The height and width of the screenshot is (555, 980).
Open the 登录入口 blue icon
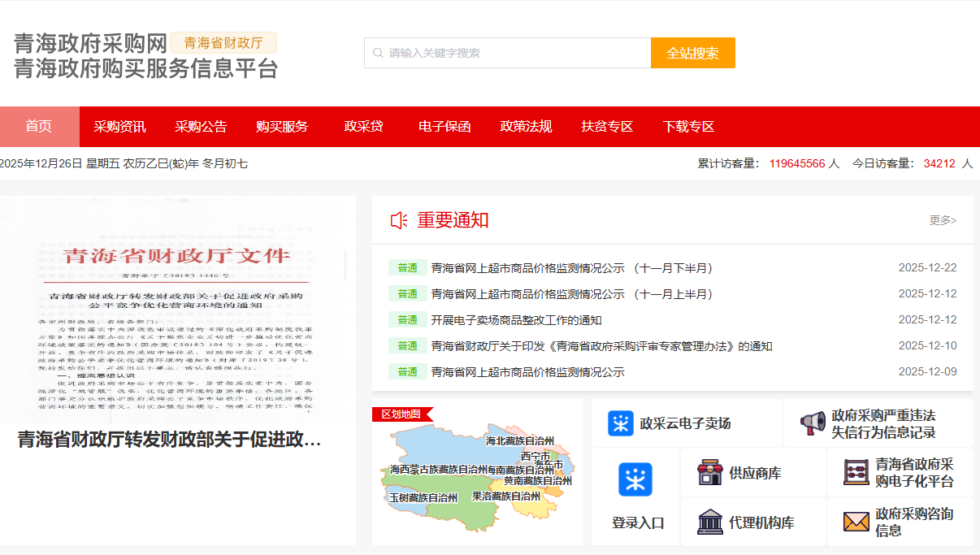(635, 479)
